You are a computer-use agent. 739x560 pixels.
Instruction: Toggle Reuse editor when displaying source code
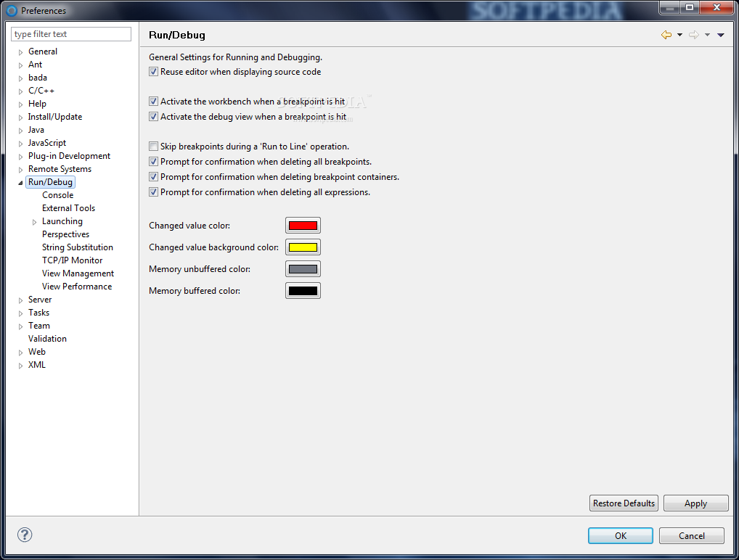153,72
